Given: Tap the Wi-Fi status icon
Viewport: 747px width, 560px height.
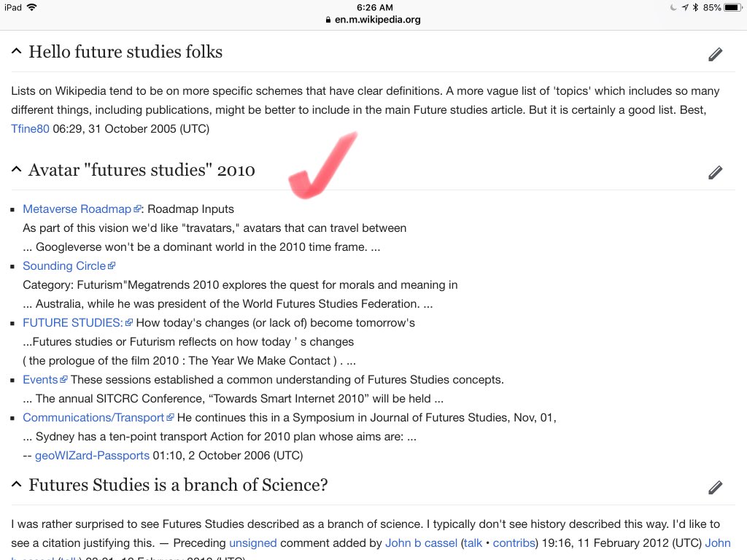Looking at the screenshot, I should 32,7.
